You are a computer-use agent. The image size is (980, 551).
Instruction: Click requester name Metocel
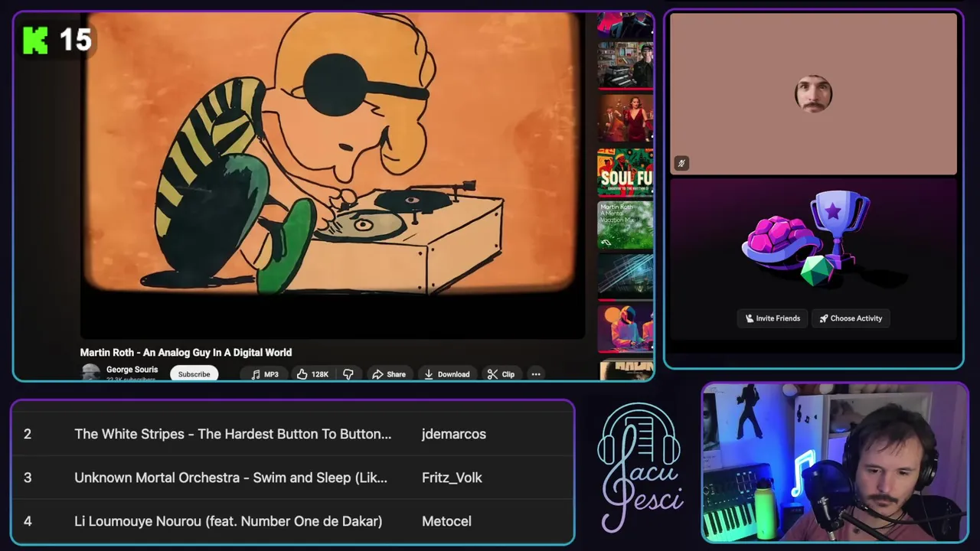[446, 521]
